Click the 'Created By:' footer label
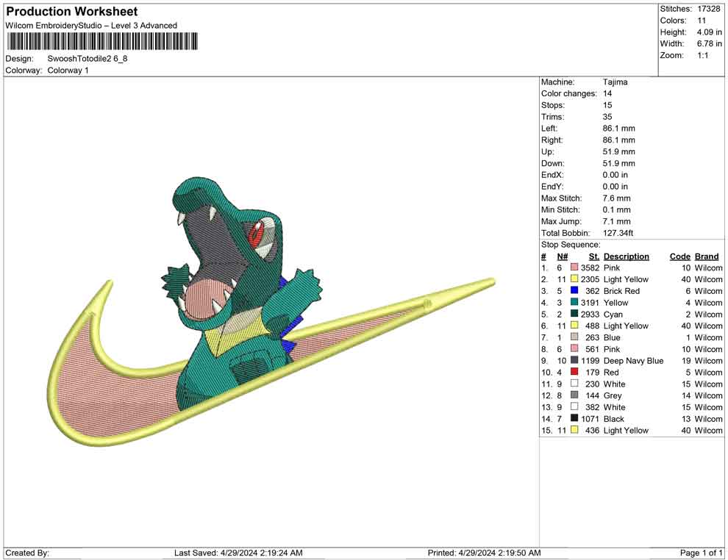 point(27,553)
